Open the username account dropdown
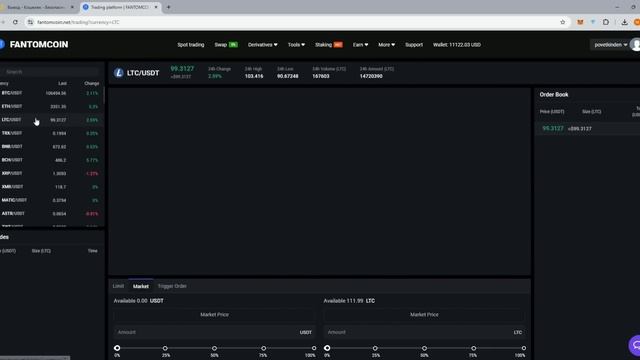640x360 pixels. pos(610,44)
